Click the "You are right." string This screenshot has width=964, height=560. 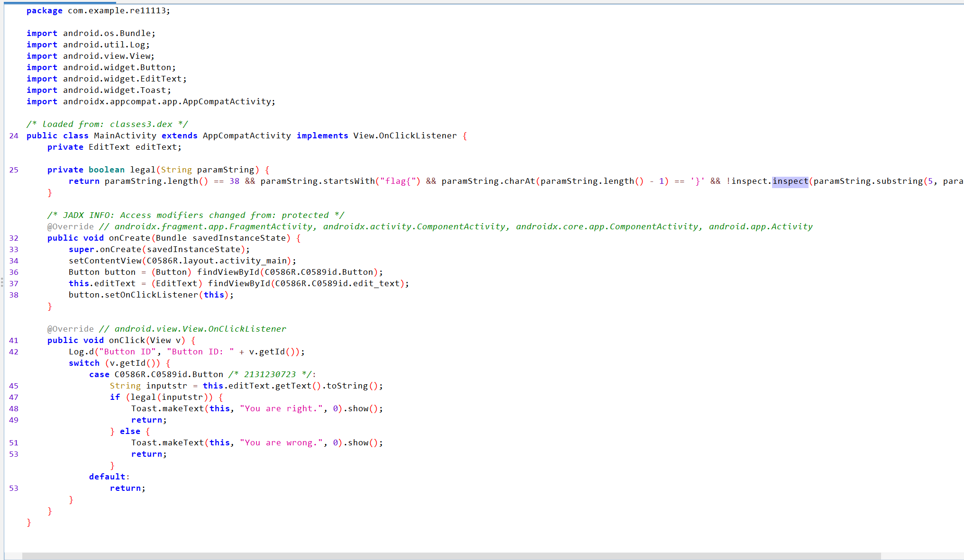coord(282,408)
